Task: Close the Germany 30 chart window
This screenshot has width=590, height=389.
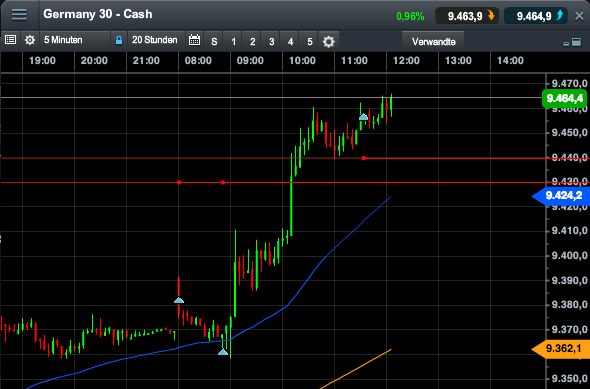Action: (x=579, y=16)
